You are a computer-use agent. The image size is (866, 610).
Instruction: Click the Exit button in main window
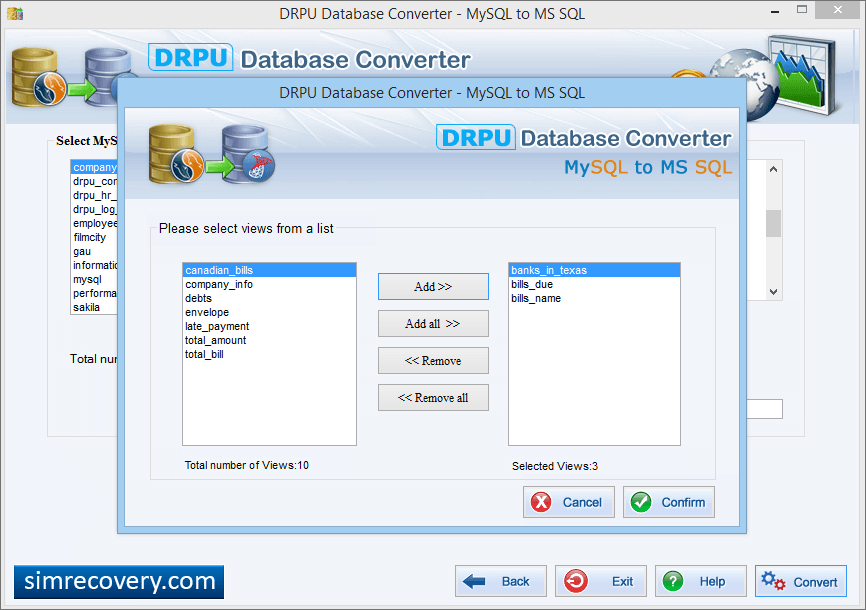tap(600, 581)
